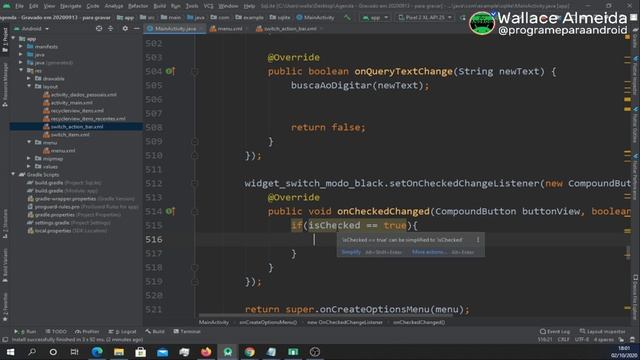Open the VCS menu

point(209,6)
